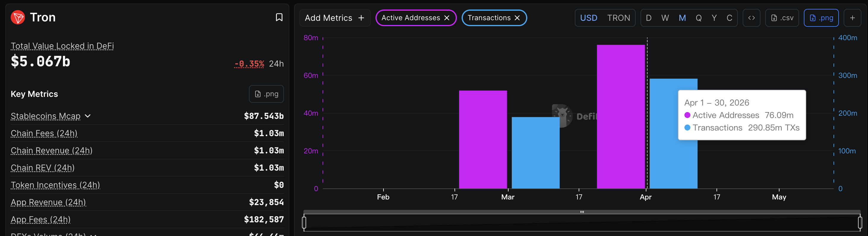
Task: Open the Add Metrics dropdown
Action: tap(334, 18)
